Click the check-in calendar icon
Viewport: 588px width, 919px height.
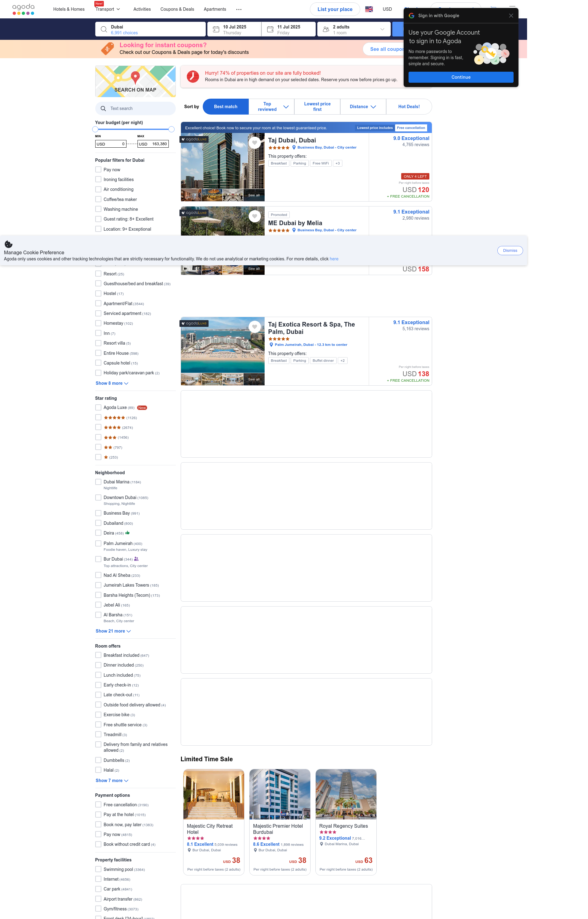pos(216,29)
